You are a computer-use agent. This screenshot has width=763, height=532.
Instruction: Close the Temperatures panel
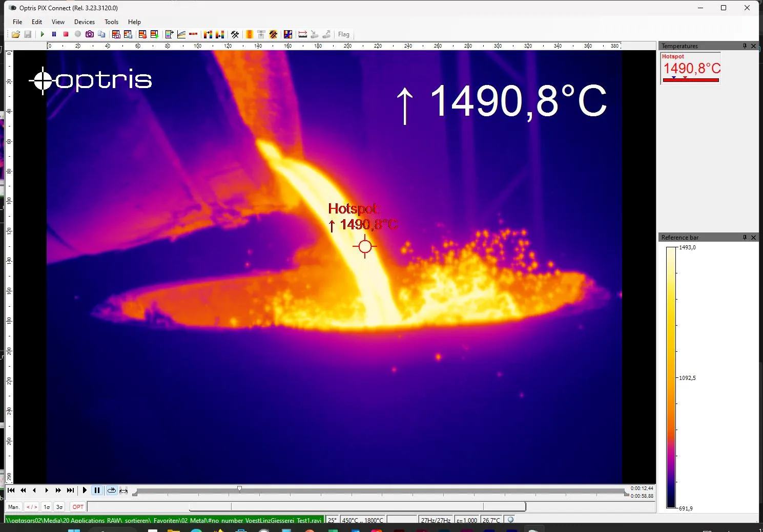pyautogui.click(x=753, y=46)
